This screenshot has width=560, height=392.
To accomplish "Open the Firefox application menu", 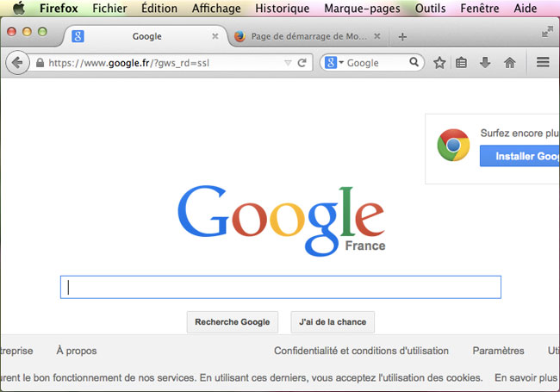I will pos(59,9).
